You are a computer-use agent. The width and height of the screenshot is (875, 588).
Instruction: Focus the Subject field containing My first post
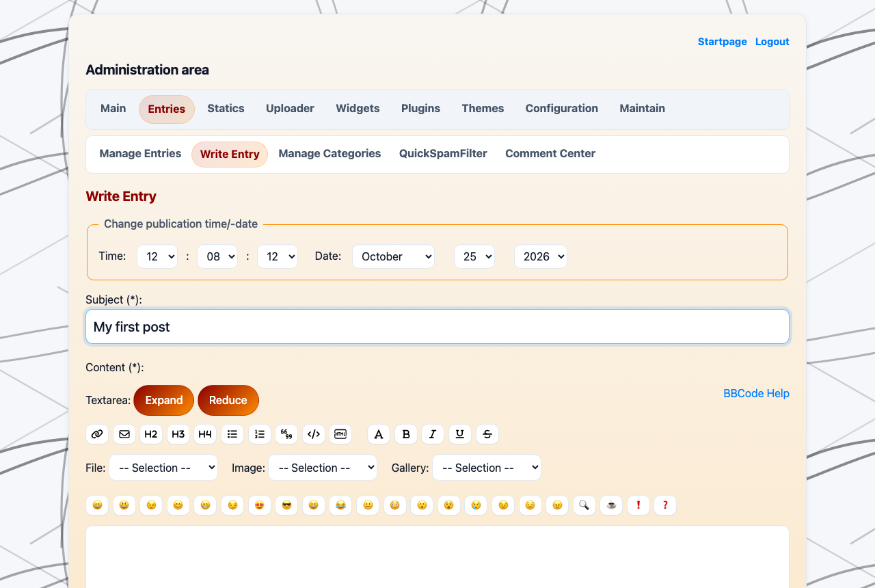(x=437, y=327)
